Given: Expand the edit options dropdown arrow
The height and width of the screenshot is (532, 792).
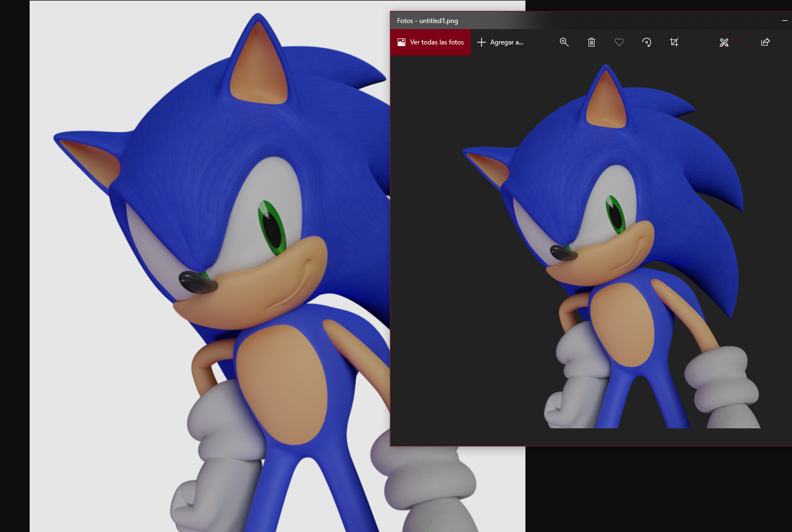Looking at the screenshot, I should [x=736, y=41].
